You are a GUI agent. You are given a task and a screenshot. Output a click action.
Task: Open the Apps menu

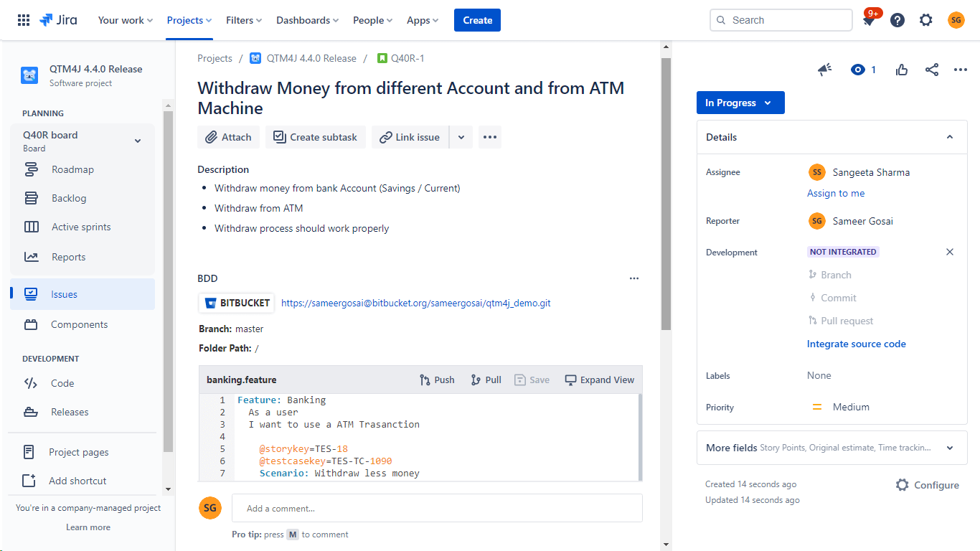point(423,20)
